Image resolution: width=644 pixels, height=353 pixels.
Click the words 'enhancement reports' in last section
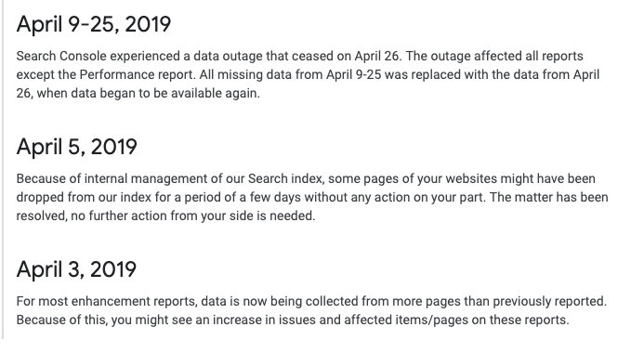(134, 301)
